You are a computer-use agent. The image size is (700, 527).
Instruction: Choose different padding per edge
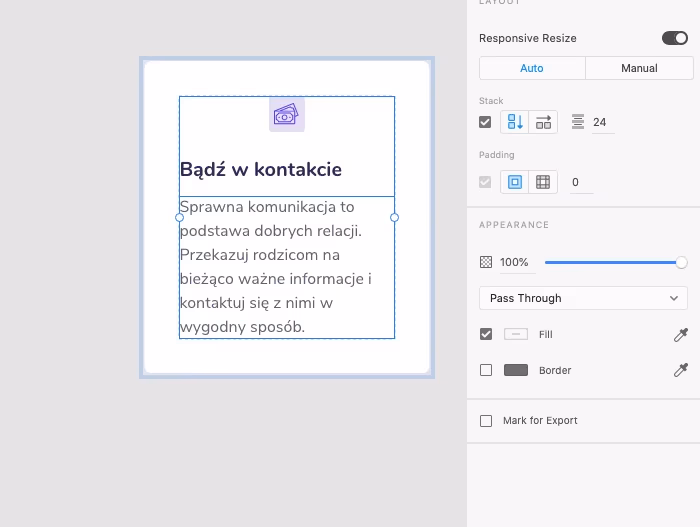[543, 182]
